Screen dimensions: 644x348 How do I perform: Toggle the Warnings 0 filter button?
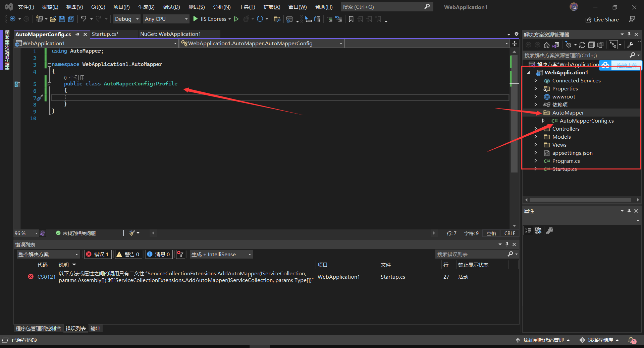[x=128, y=255]
